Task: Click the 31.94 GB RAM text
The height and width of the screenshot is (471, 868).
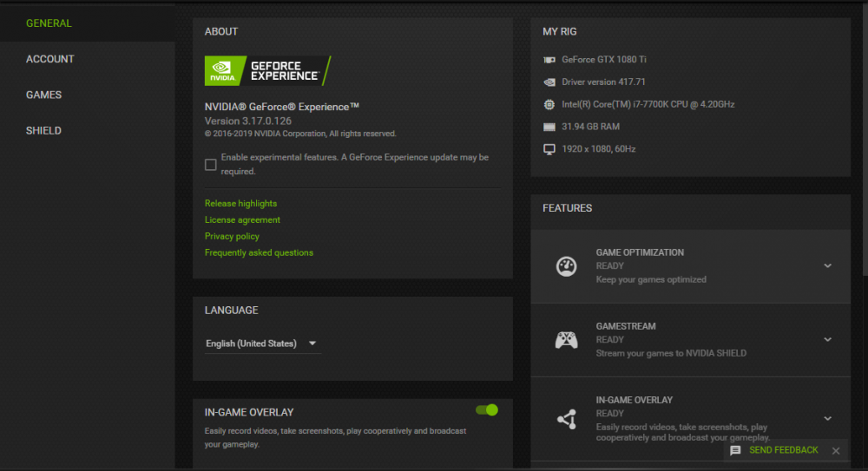Action: pos(590,127)
